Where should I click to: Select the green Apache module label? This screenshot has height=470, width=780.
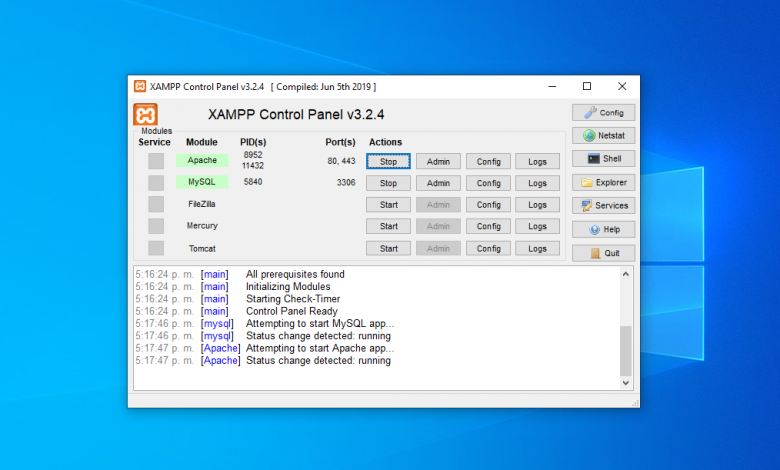tap(202, 160)
